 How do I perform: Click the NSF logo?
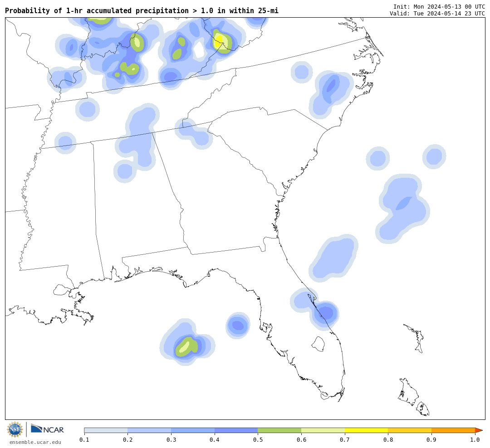15,429
